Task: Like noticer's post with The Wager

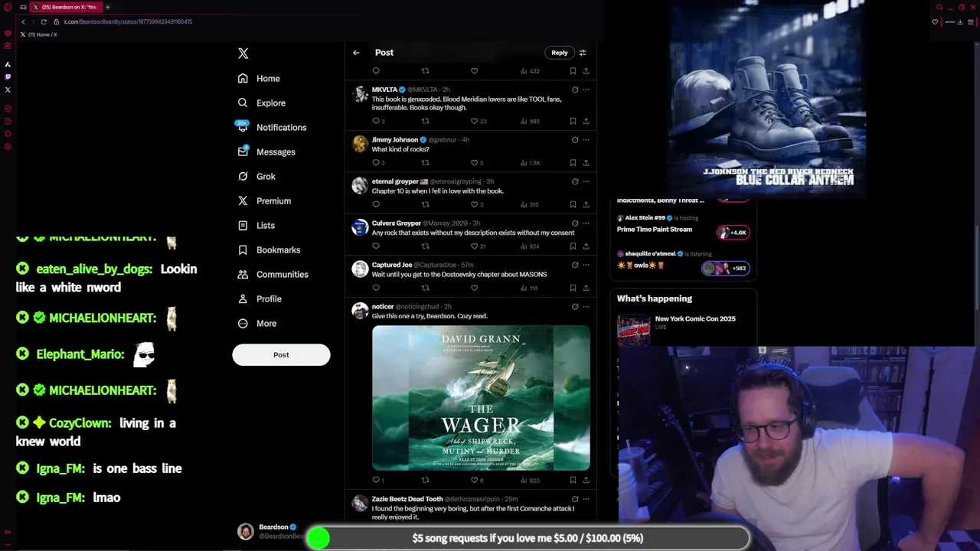Action: point(474,480)
